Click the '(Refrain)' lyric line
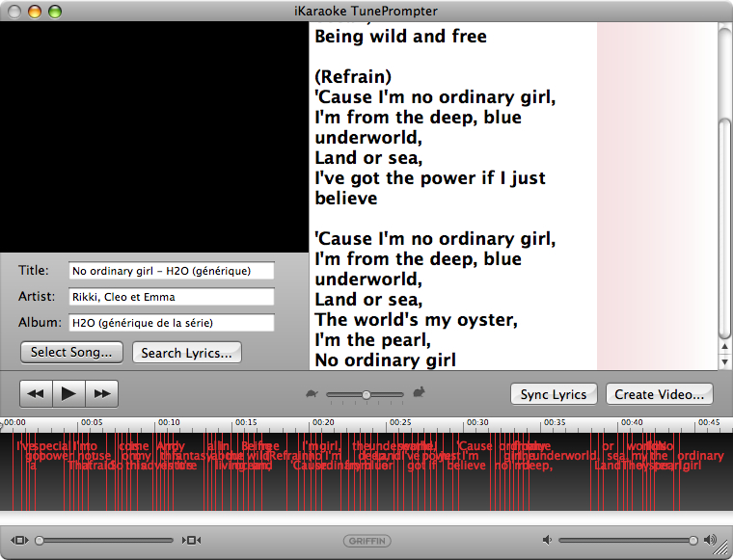Viewport: 733px width, 560px height. coord(353,77)
